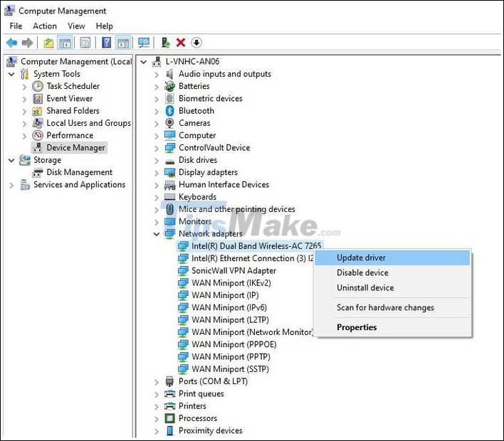Click the Task Scheduler clock icon
Image resolution: width=504 pixels, height=441 pixels.
click(x=38, y=86)
